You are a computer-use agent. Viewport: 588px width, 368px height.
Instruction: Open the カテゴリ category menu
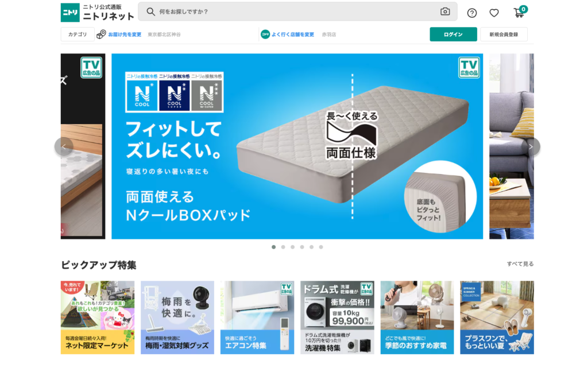point(78,34)
